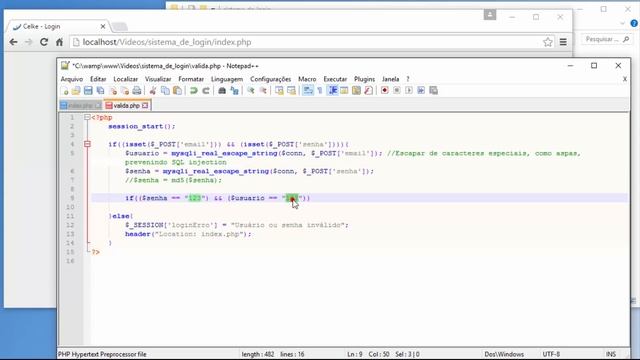Cut selection with the scissors icon

153,91
